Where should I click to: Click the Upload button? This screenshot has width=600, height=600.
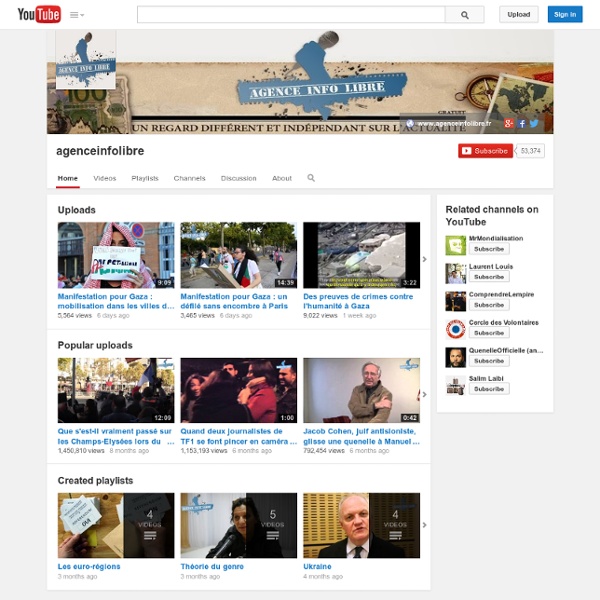(x=518, y=15)
